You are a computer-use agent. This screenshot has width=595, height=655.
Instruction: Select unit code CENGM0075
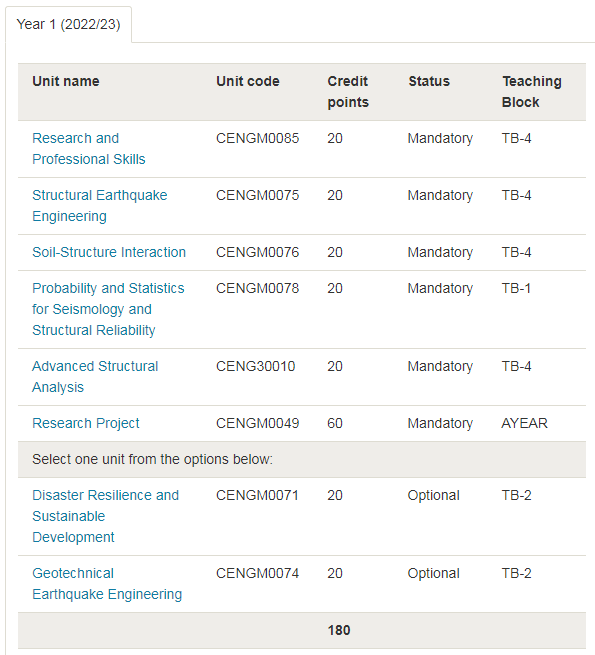pos(257,195)
